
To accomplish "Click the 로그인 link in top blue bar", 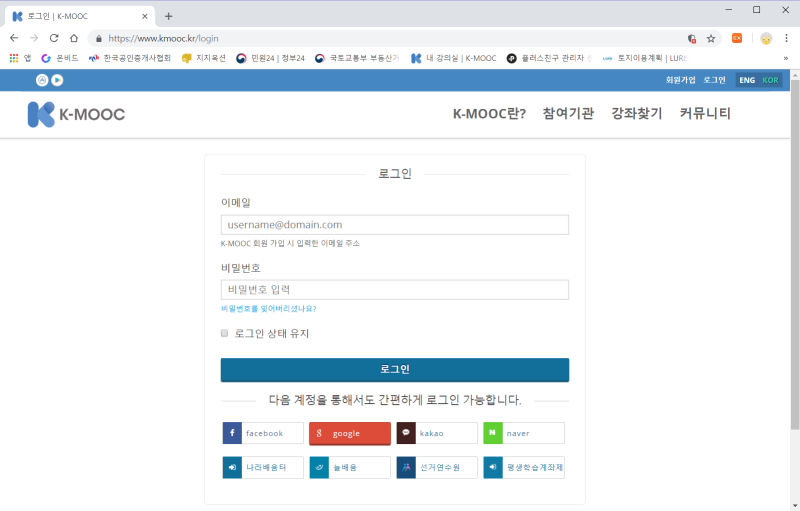I will coord(714,80).
